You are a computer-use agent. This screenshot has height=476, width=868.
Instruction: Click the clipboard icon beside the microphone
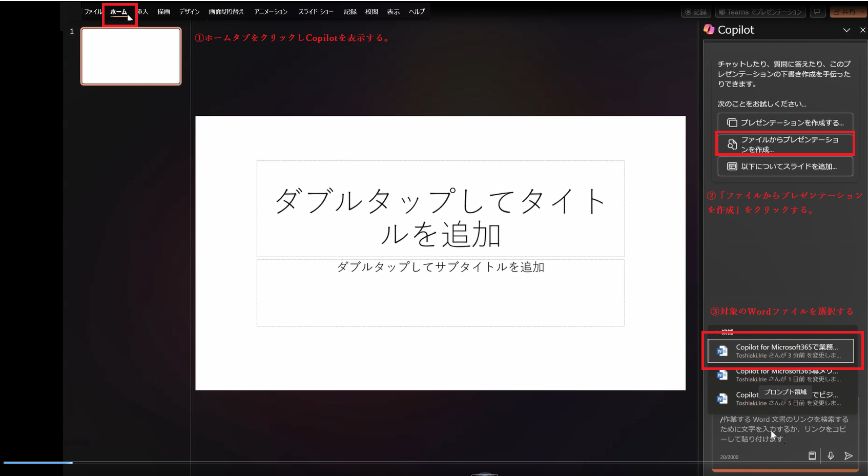click(812, 456)
